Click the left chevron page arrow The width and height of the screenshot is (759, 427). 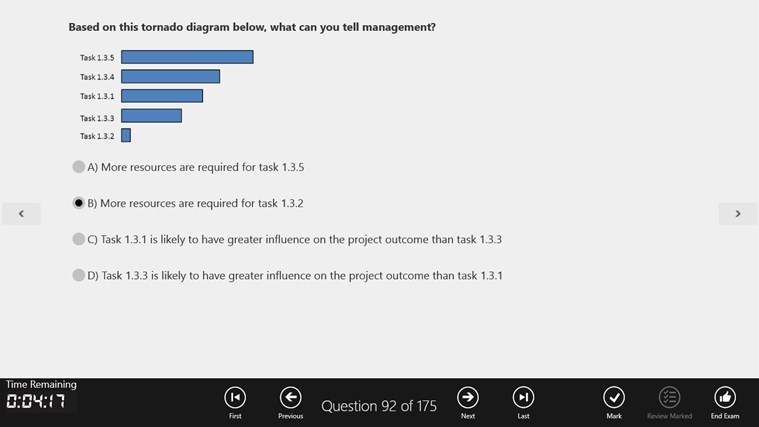pos(21,214)
